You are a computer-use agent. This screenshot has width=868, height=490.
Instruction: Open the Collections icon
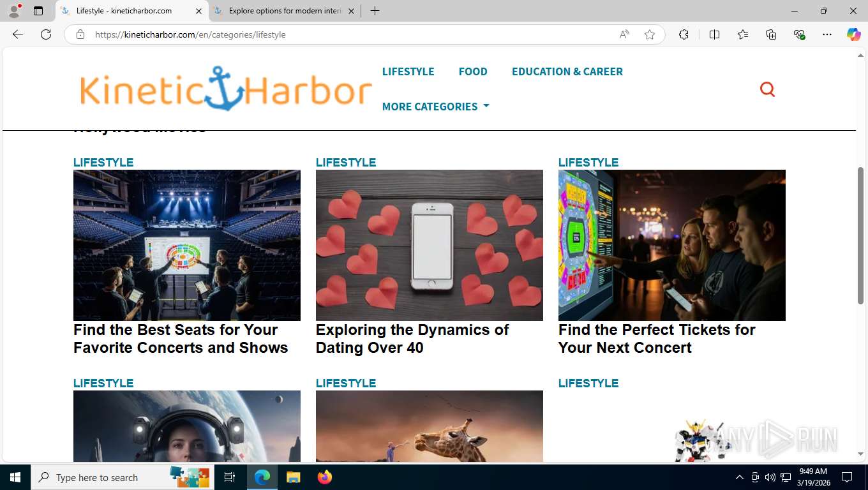(771, 34)
